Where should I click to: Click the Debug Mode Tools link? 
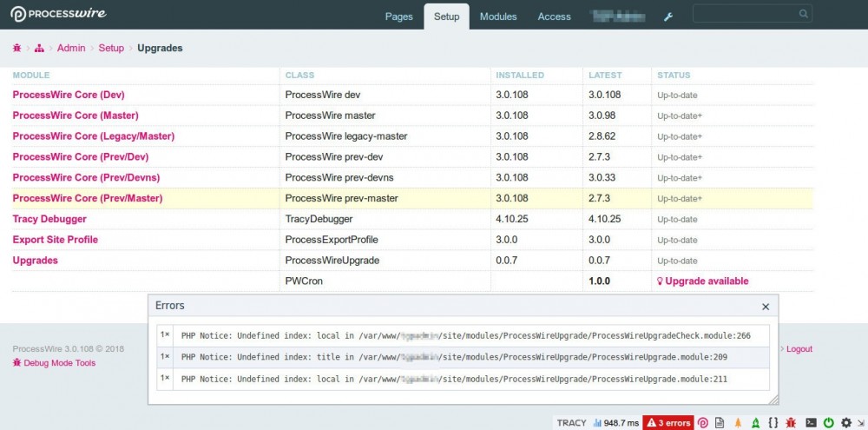pos(60,363)
